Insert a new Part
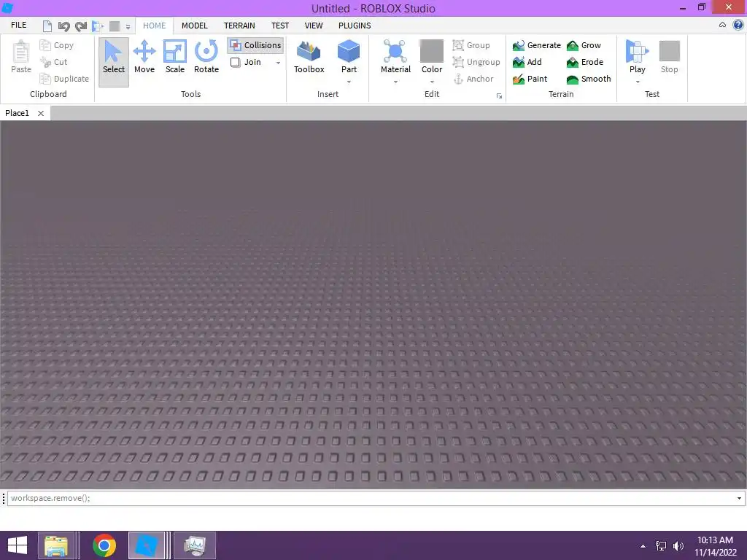 349,57
